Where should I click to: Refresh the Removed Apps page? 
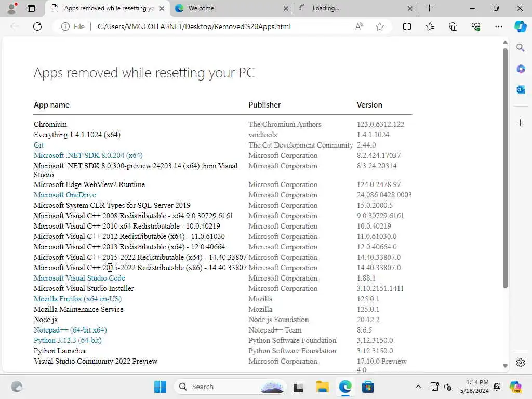point(37,26)
